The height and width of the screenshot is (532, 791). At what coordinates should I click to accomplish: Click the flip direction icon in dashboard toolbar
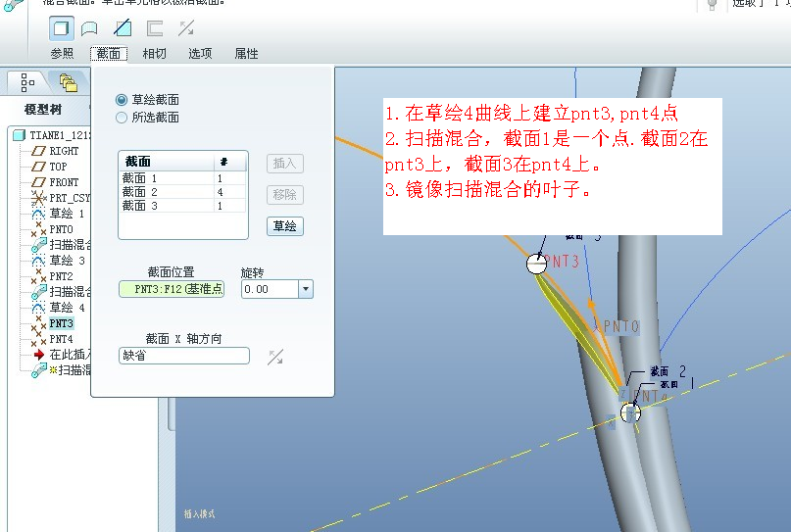[x=186, y=28]
